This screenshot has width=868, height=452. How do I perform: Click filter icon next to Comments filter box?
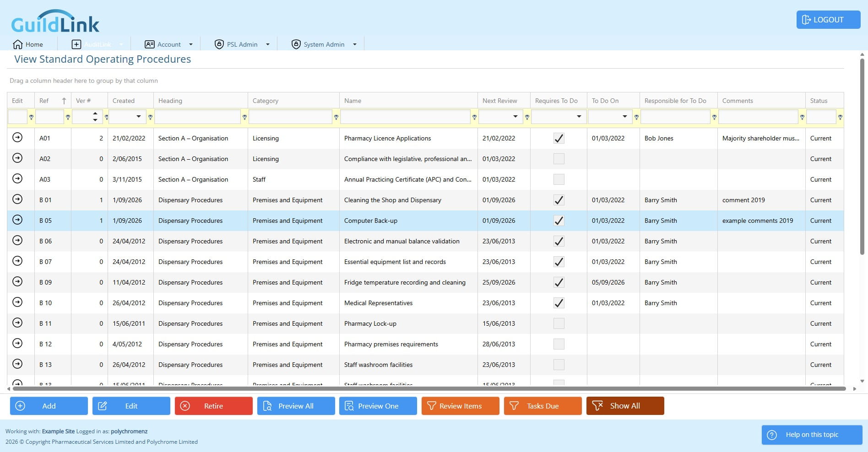802,117
